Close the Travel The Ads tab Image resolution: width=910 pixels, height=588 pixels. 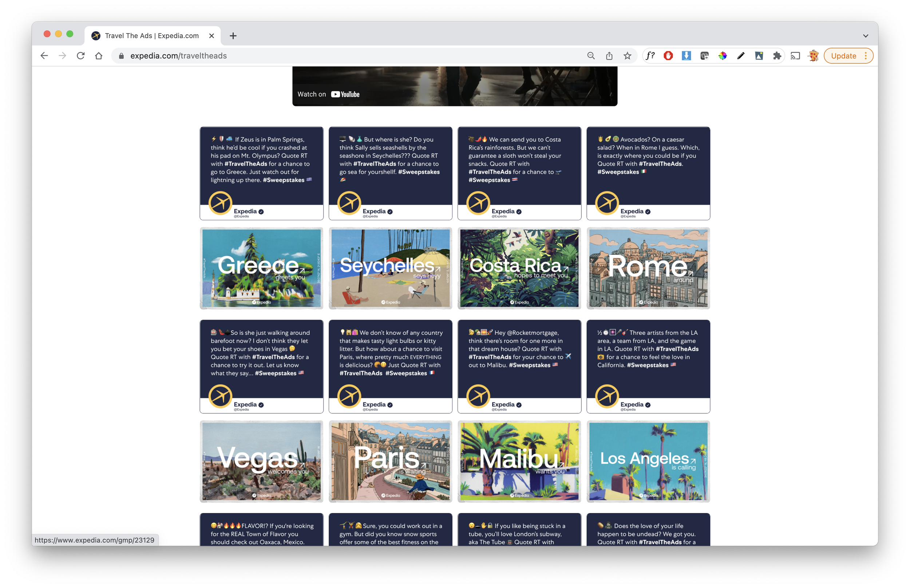211,36
